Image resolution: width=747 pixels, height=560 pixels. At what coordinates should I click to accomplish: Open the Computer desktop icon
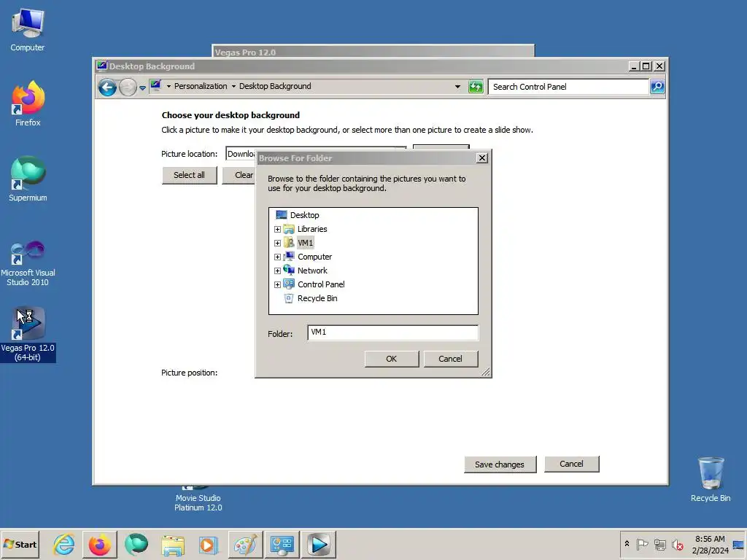click(x=28, y=30)
